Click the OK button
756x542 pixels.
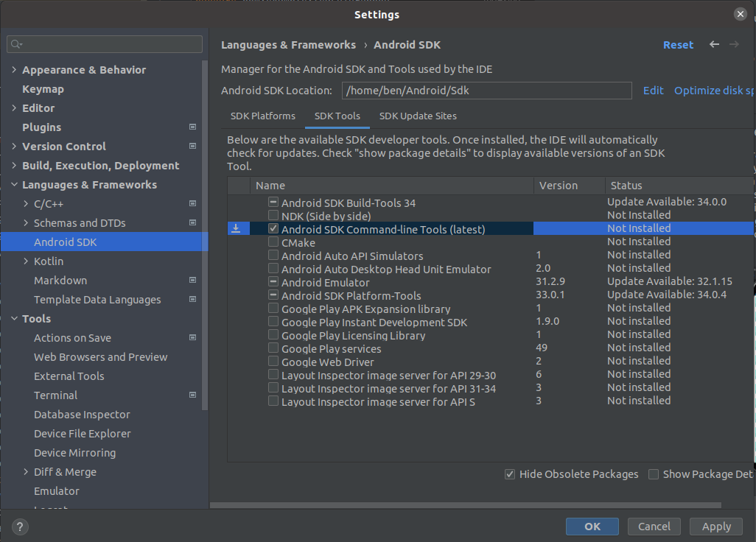point(592,527)
